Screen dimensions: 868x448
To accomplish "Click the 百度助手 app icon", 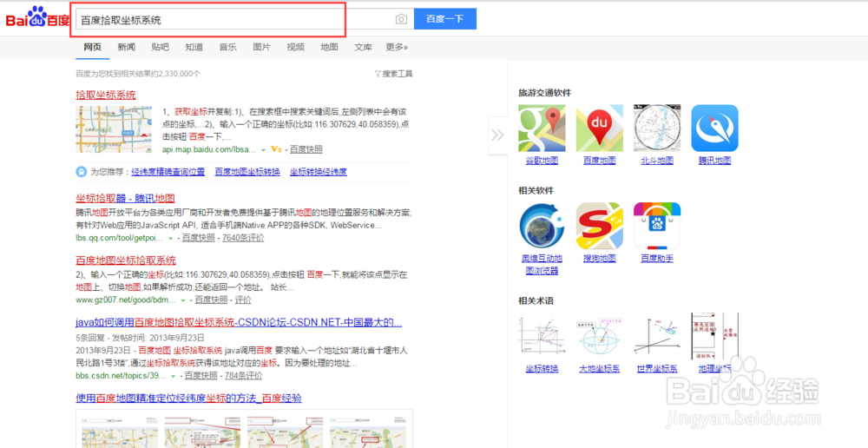I will tap(657, 226).
